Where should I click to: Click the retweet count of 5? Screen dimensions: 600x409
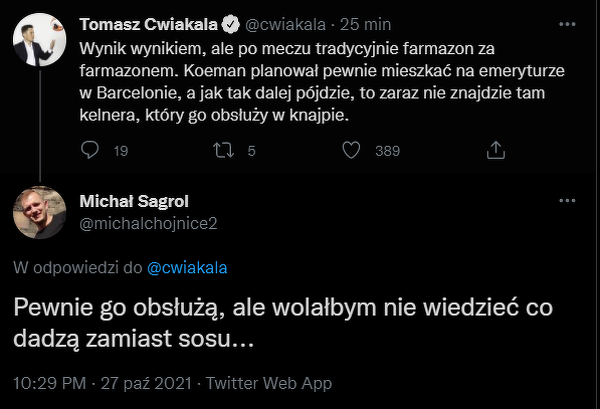[x=251, y=151]
